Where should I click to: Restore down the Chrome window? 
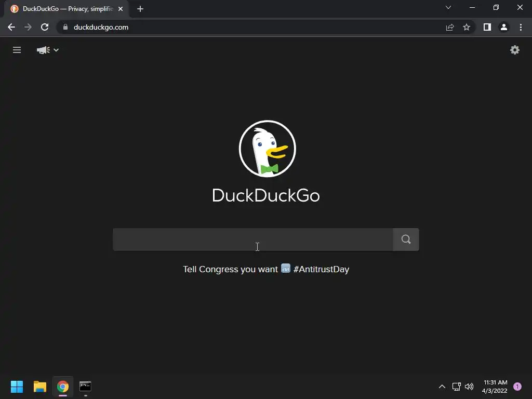496,7
